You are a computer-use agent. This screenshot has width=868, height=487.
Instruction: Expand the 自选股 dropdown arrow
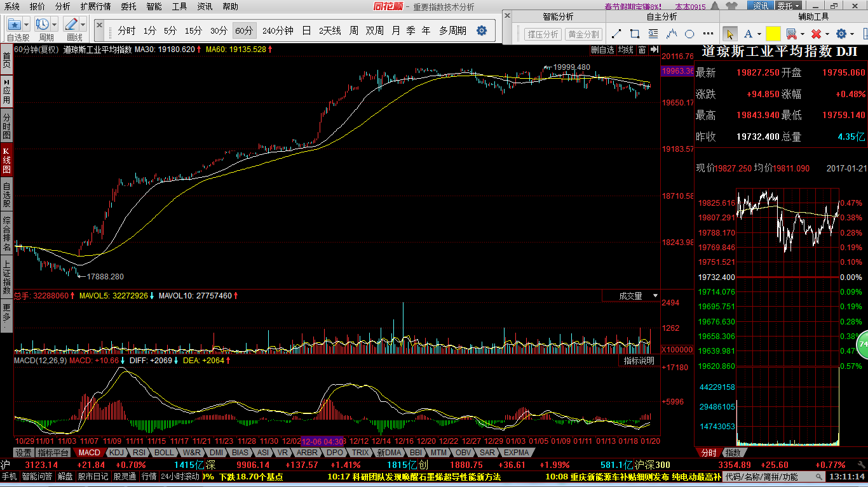(27, 25)
